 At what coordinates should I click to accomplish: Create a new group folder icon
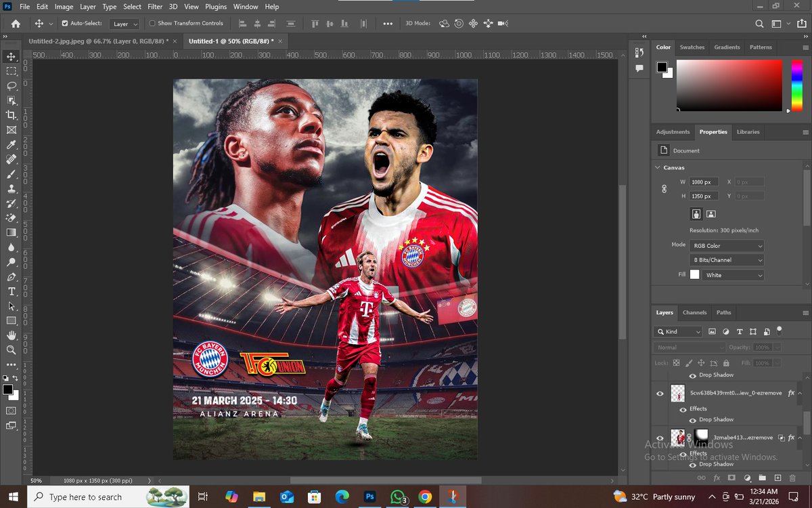pyautogui.click(x=762, y=478)
